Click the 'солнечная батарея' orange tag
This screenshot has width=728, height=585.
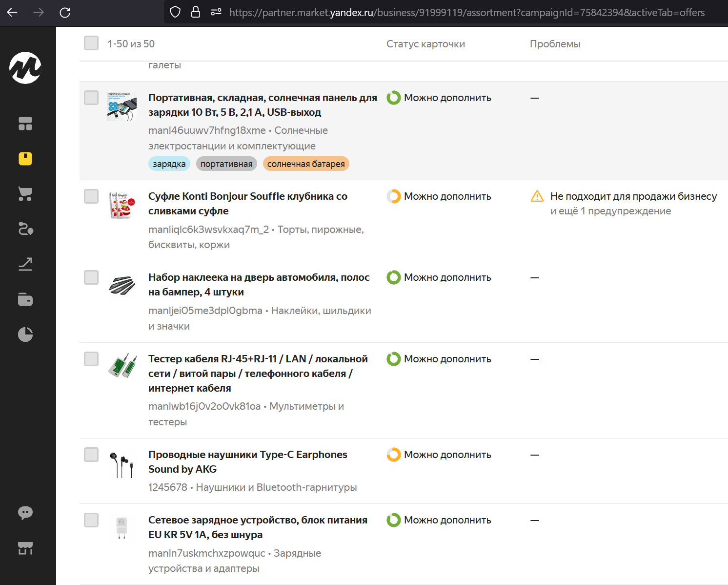pyautogui.click(x=306, y=164)
